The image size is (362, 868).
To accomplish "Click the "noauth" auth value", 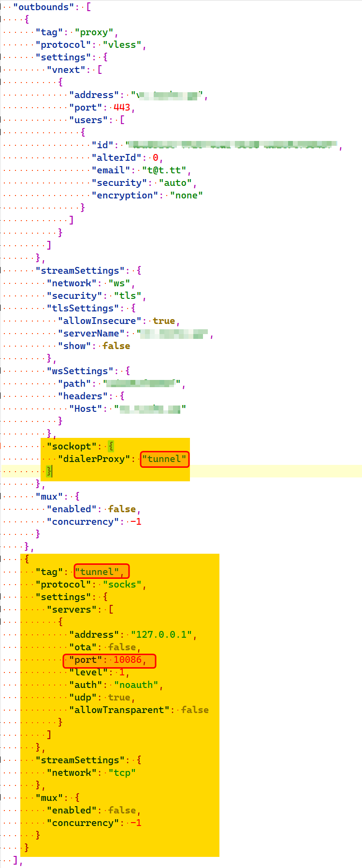I will pos(136,685).
